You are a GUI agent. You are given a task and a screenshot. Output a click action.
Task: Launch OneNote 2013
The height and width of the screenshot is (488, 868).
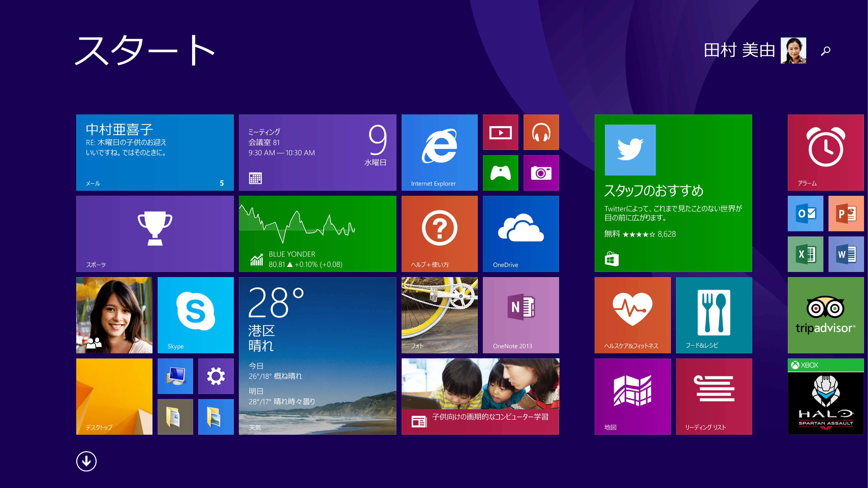coord(521,315)
